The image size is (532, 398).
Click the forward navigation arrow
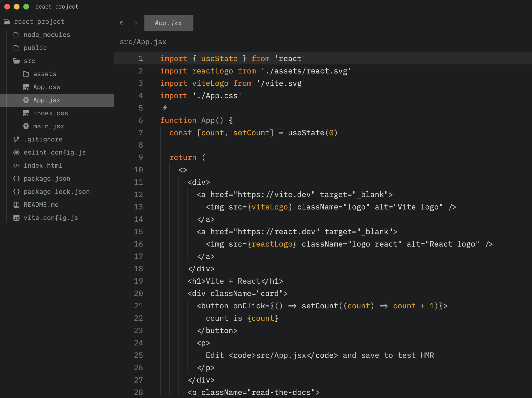pos(135,23)
